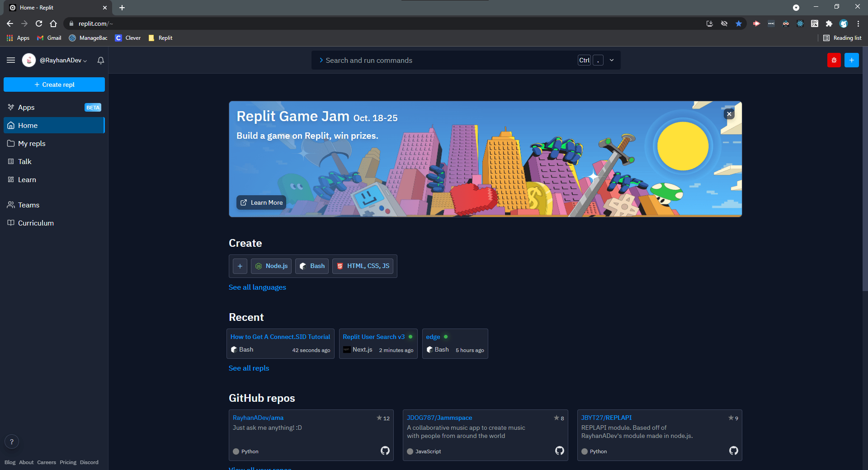This screenshot has width=868, height=470.
Task: Select Home in the sidebar
Action: coord(54,125)
